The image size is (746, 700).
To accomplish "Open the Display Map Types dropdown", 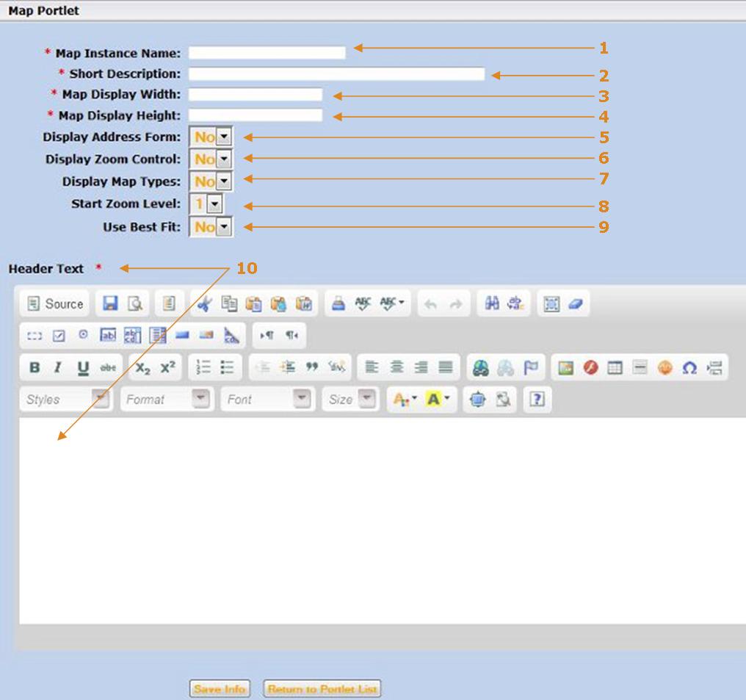I will [211, 181].
